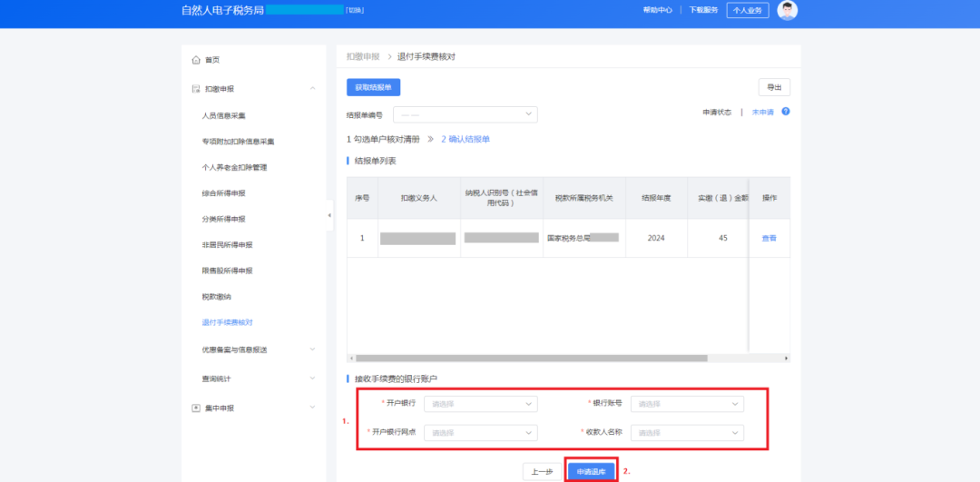The height and width of the screenshot is (482, 980).
Task: Click the 导出 export button
Action: click(x=774, y=87)
